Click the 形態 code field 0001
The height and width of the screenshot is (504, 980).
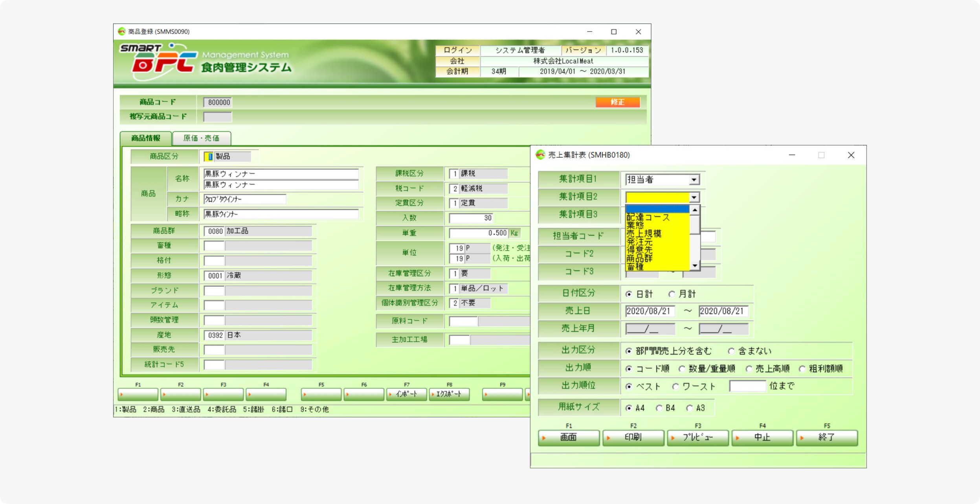point(214,276)
